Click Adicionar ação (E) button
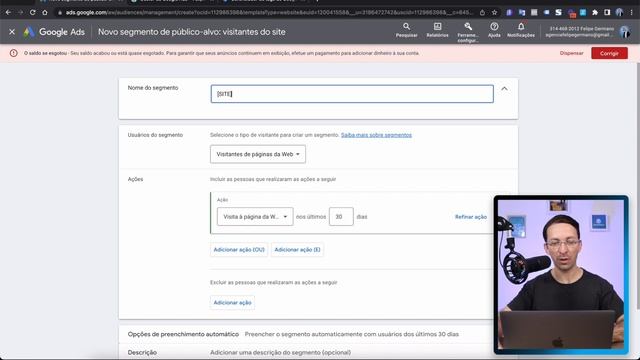Screen dimensions: 640x360 297,250
